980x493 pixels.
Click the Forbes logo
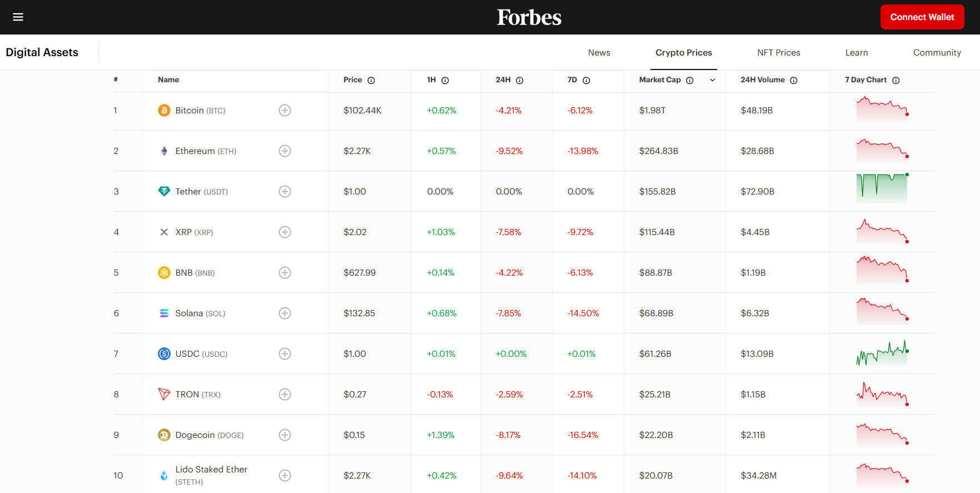pos(529,17)
